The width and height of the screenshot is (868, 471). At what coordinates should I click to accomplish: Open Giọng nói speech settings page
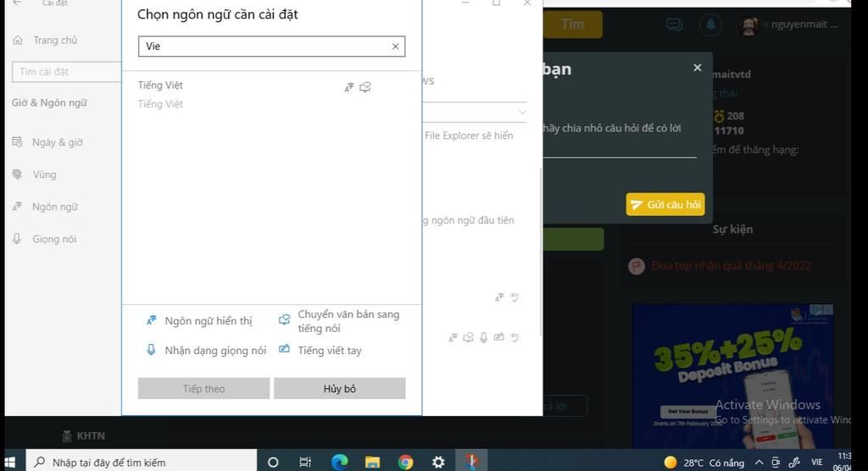44,239
